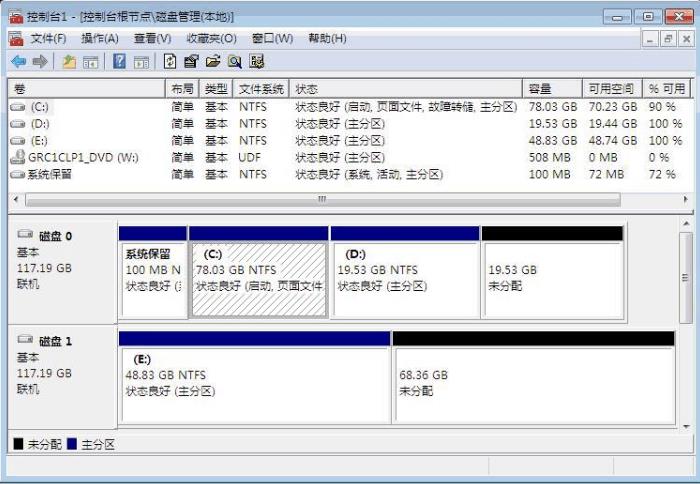Click the disk settings toolbar icon
Image resolution: width=700 pixels, height=484 pixels.
(257, 61)
